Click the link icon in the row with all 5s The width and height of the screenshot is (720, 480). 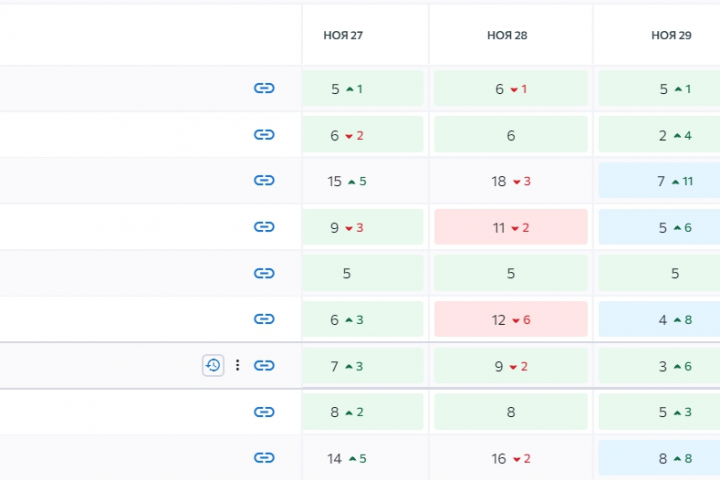pos(264,273)
